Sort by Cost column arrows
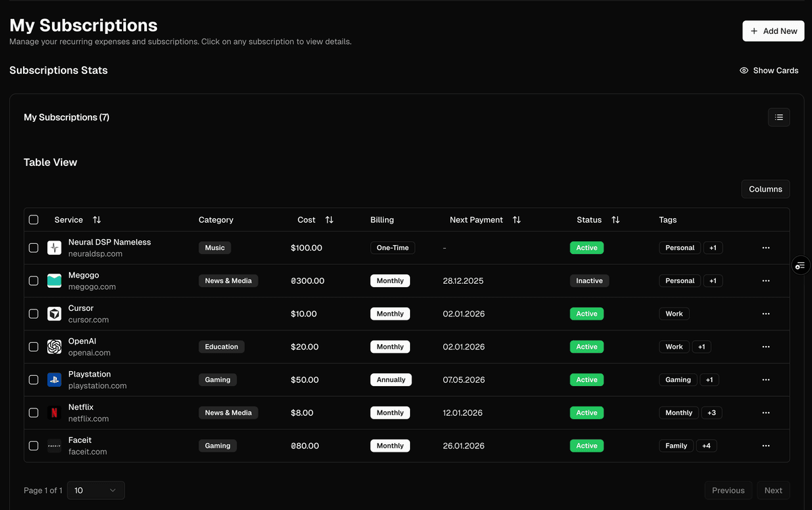Screen dimensions: 812x510 tap(330, 220)
